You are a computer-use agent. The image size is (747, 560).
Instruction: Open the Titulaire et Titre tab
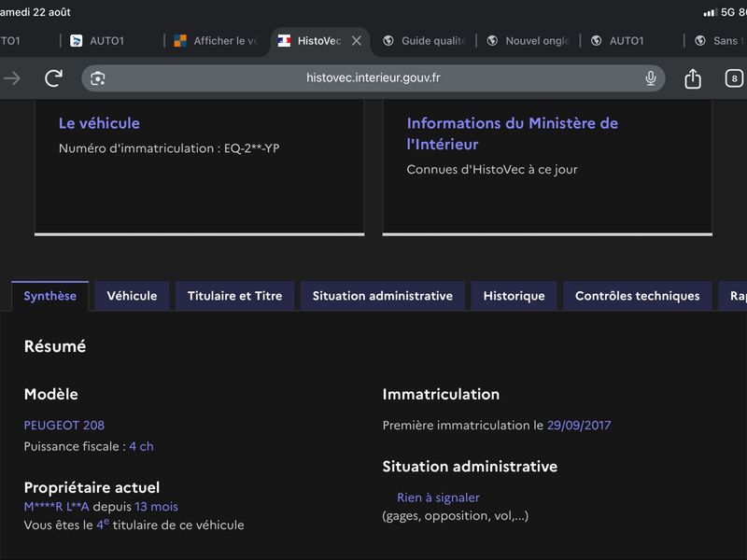point(235,296)
